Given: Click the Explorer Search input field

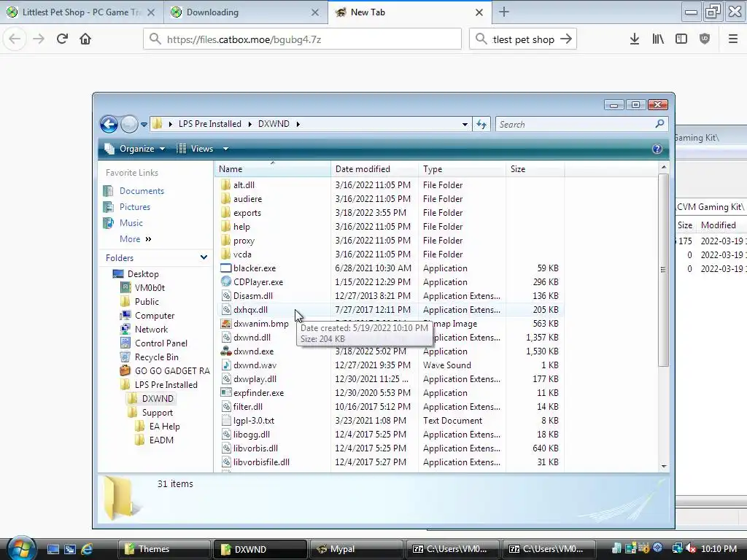Looking at the screenshot, I should pos(575,124).
